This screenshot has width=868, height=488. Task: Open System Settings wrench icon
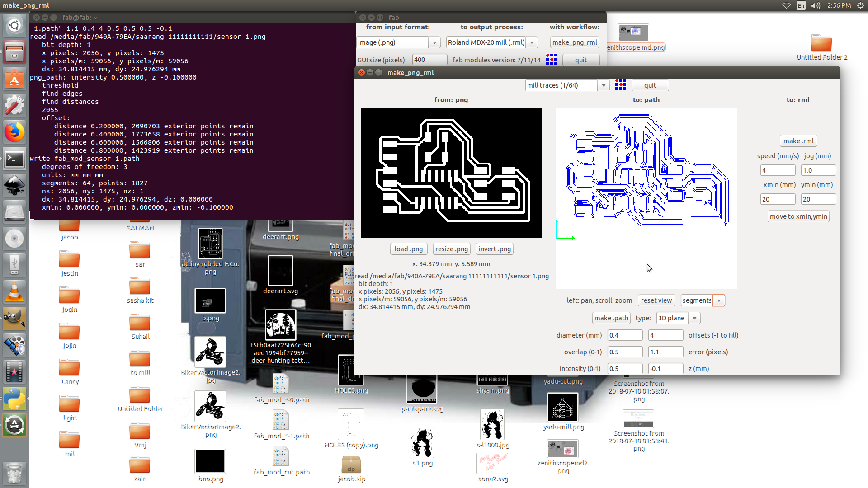click(x=14, y=105)
